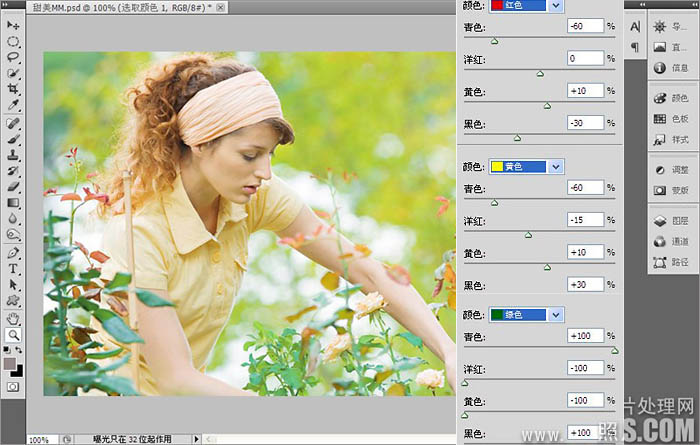Screen dimensions: 700x445
Task: Select the Zoom tool
Action: click(x=13, y=335)
